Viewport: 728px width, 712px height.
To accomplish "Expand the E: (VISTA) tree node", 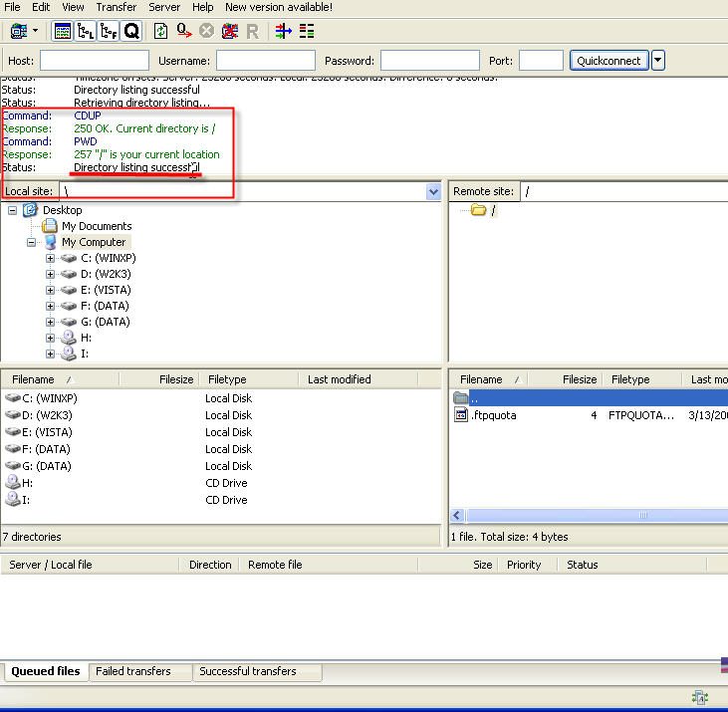I will [50, 290].
